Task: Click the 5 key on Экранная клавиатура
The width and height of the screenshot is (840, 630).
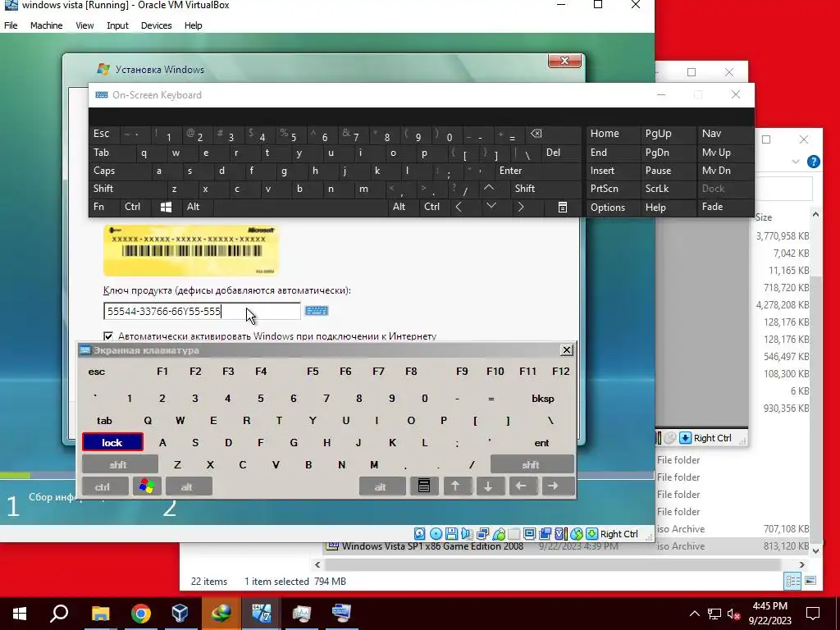Action: (260, 399)
